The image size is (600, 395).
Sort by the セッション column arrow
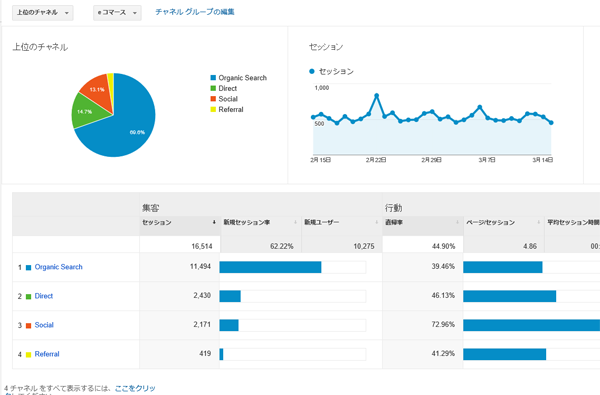(214, 222)
